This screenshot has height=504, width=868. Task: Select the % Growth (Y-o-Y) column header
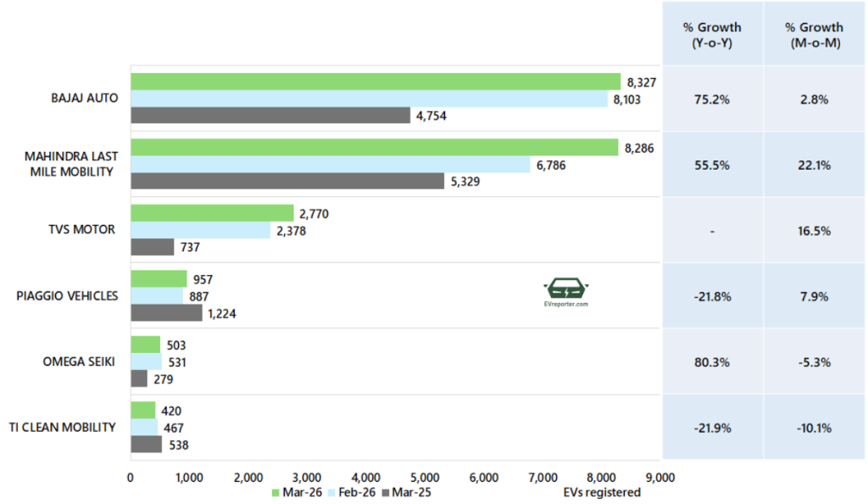point(711,34)
